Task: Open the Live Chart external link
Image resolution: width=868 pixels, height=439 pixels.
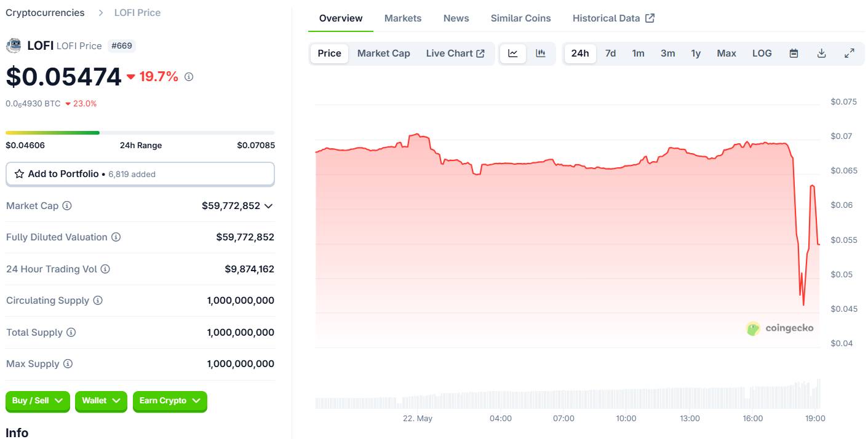Action: click(455, 53)
